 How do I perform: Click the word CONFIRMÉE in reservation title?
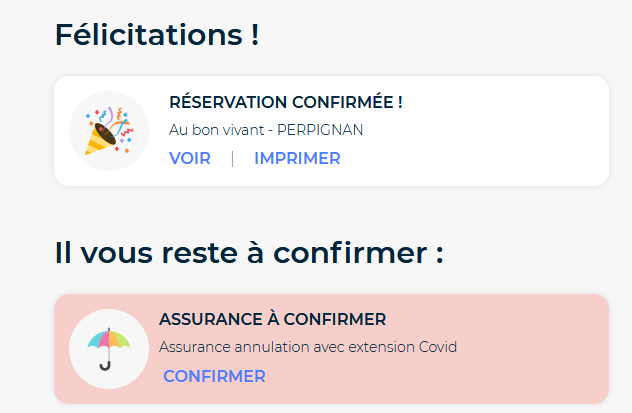(347, 102)
